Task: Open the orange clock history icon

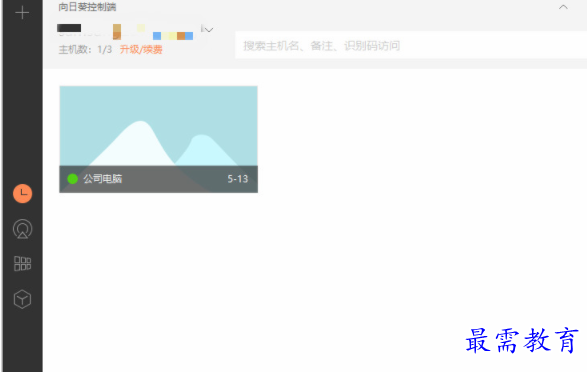Action: point(22,193)
